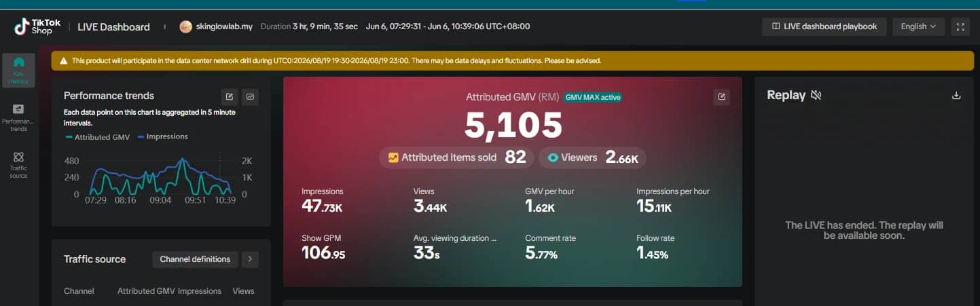Screen dimensions: 980x306
Task: Expand Traffic source with the chevron arrow
Action: (250, 259)
